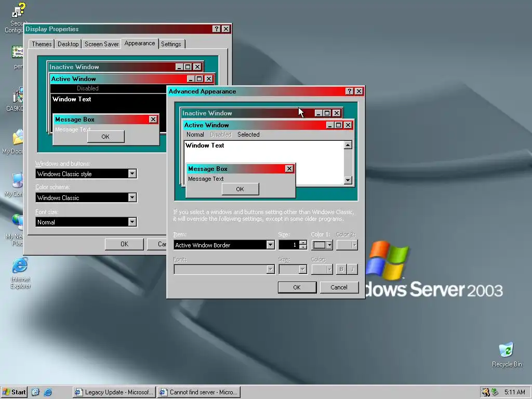Viewport: 532px width, 399px height.
Task: Expand the Windows and buttons dropdown
Action: (x=132, y=174)
